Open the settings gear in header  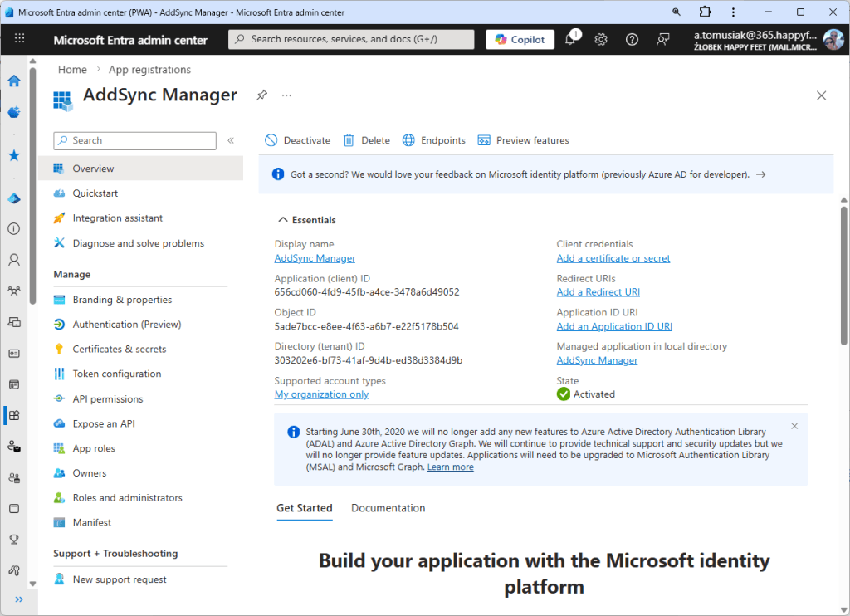(601, 39)
